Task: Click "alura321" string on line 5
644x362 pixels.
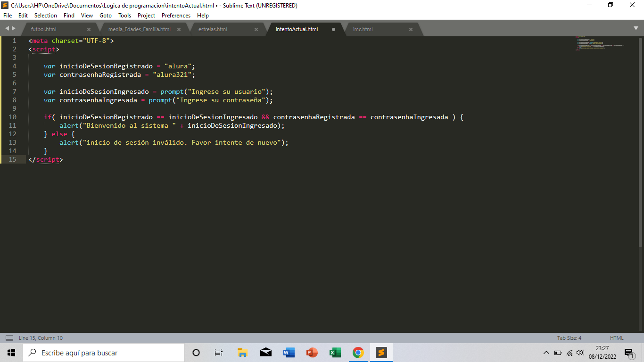Action: pos(172,74)
